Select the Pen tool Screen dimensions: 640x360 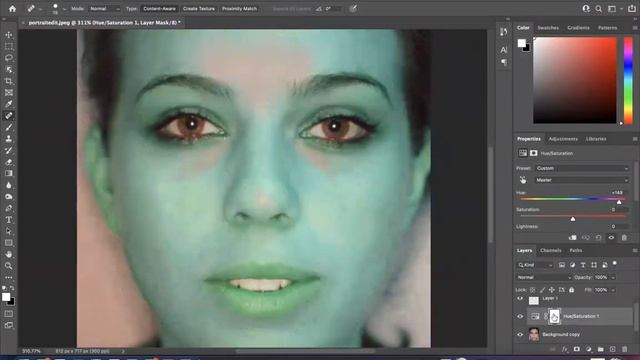point(9,208)
